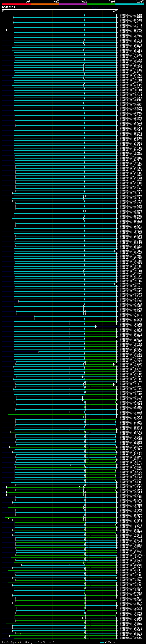
Task: Select the UniRef100_P49613 label
Action: [131, 72]
